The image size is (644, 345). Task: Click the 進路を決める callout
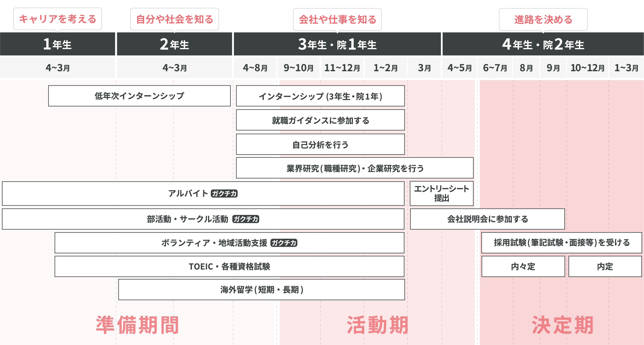point(543,20)
